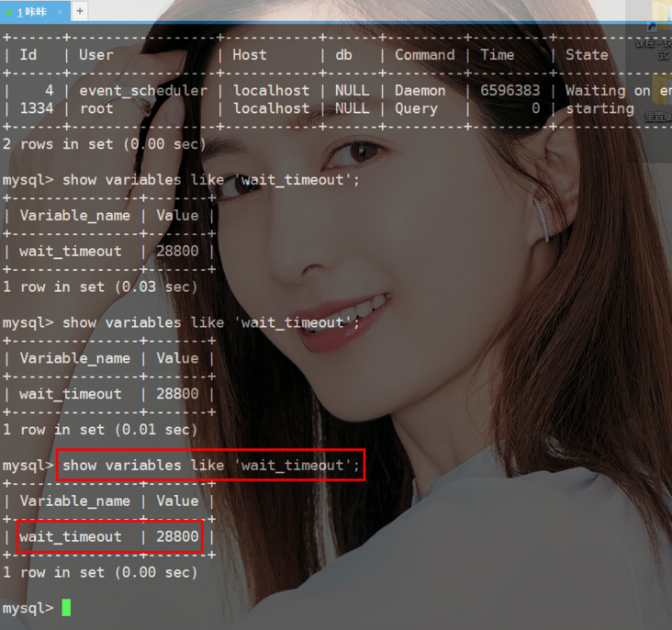Click the user 'root'
672x630 pixels.
96,108
